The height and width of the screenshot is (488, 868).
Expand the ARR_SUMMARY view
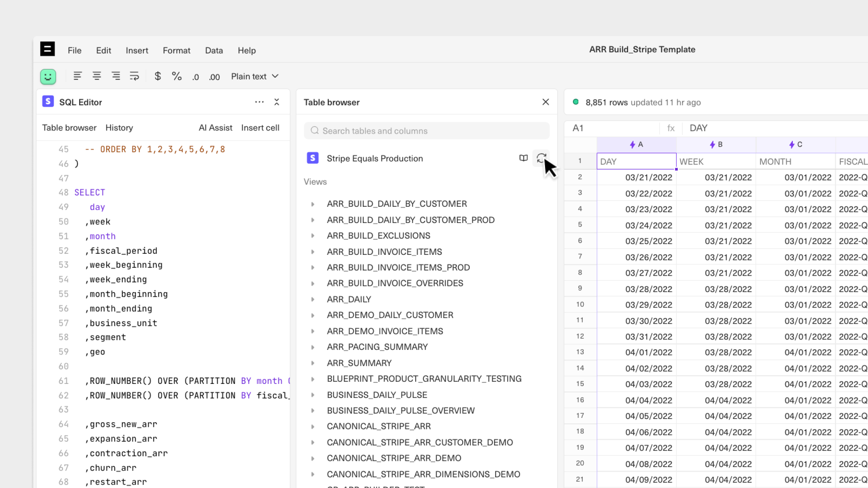click(313, 363)
